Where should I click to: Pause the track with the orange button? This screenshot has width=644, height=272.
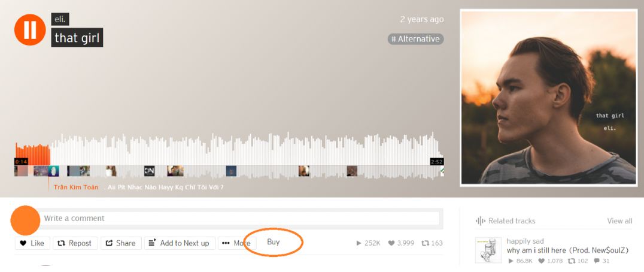coord(29,29)
